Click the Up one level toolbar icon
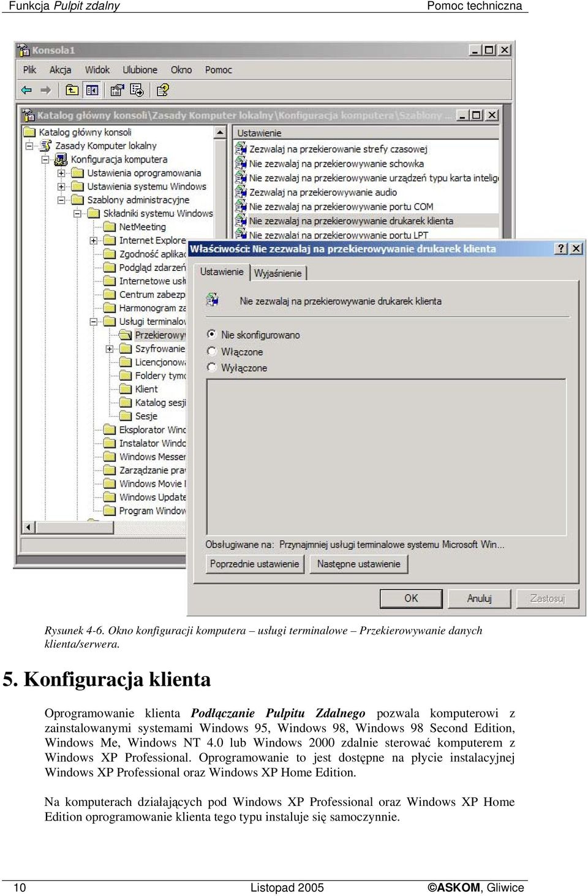 [x=72, y=90]
